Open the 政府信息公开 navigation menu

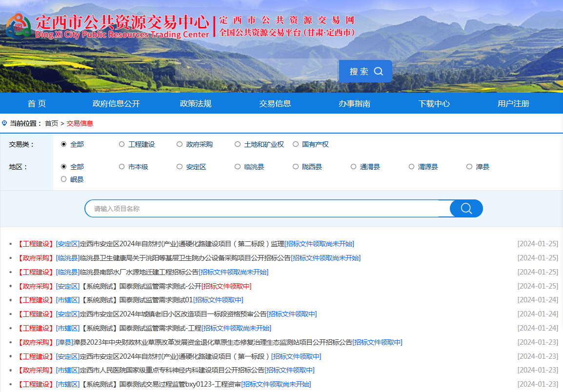tap(116, 103)
